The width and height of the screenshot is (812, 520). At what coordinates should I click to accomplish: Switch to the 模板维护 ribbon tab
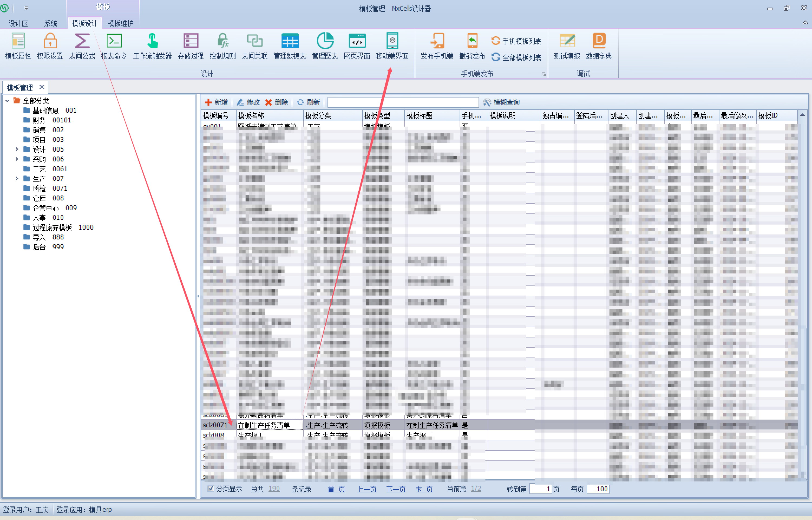(120, 23)
